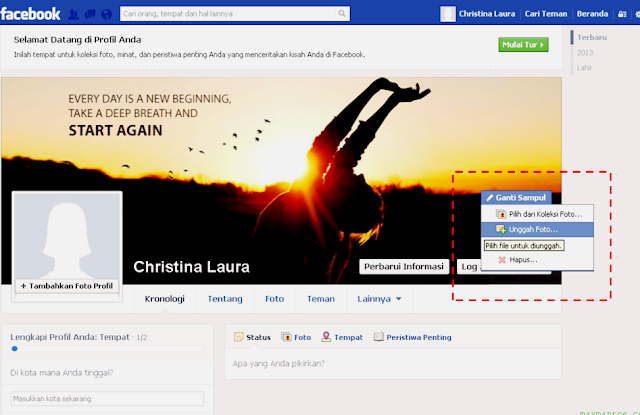Click the Peristiwa Penting icon

379,337
